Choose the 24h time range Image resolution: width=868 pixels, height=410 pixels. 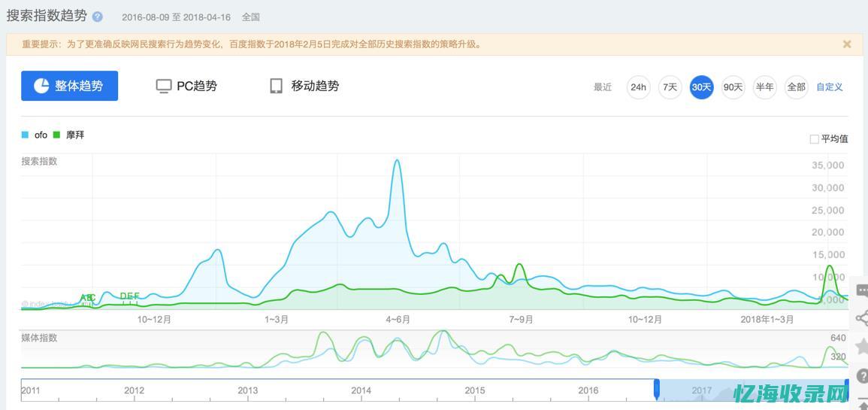(638, 87)
